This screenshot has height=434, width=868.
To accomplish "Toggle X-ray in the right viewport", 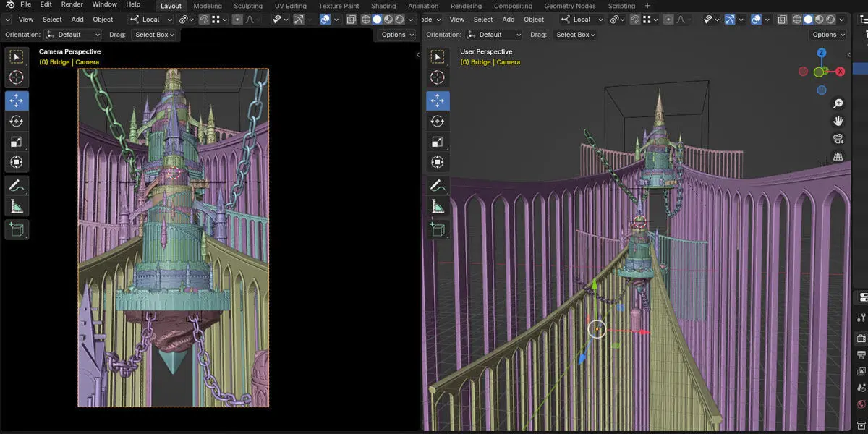I will tap(782, 20).
